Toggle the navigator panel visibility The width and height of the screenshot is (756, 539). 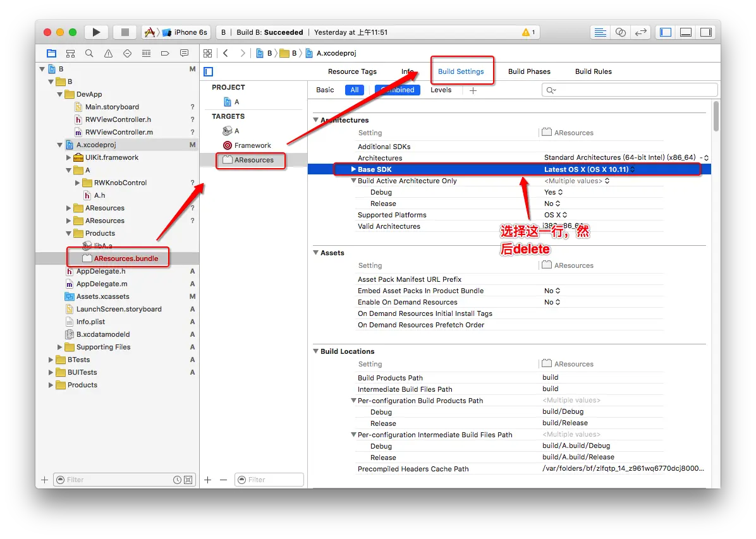(x=666, y=32)
